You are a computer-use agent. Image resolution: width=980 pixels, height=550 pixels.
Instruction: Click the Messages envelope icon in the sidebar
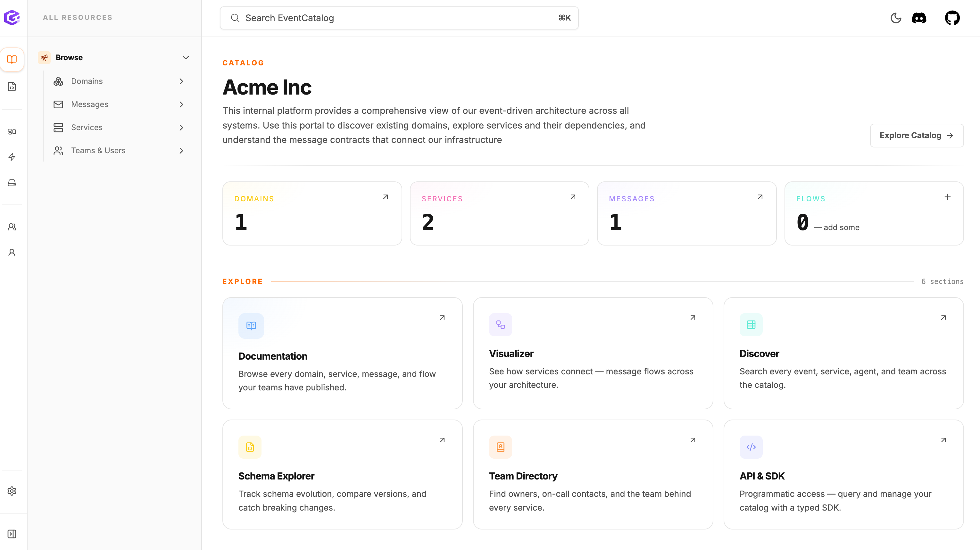(58, 104)
